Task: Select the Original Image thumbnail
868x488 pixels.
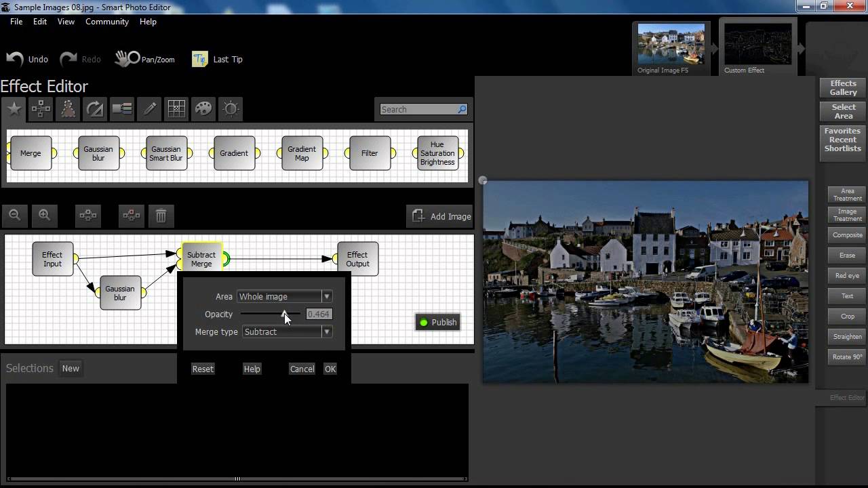Action: click(x=671, y=45)
